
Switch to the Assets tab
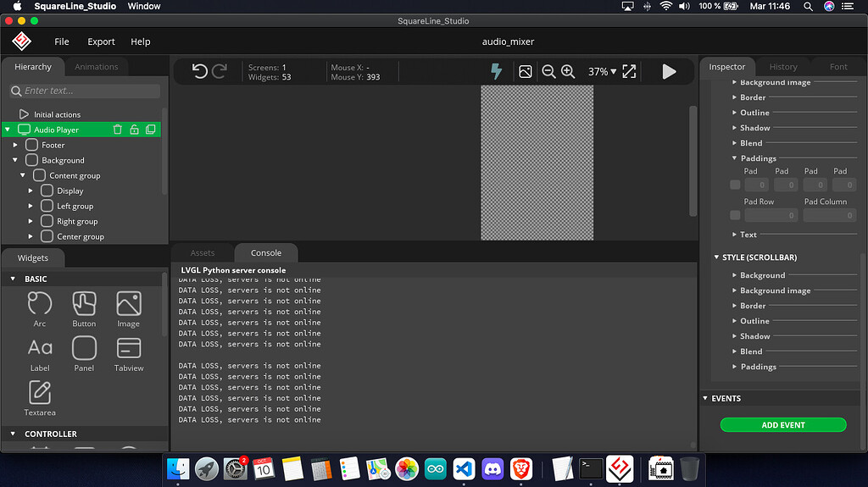203,252
